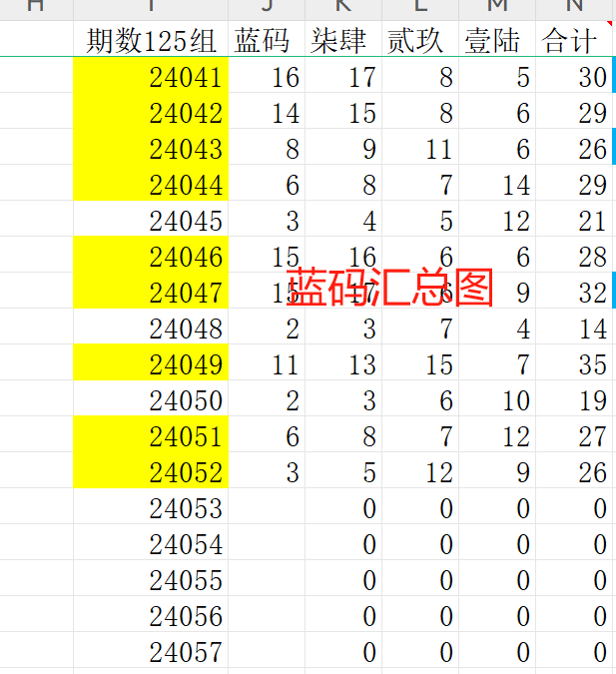The height and width of the screenshot is (674, 616).
Task: Click the 合计 header cell
Action: 574,39
